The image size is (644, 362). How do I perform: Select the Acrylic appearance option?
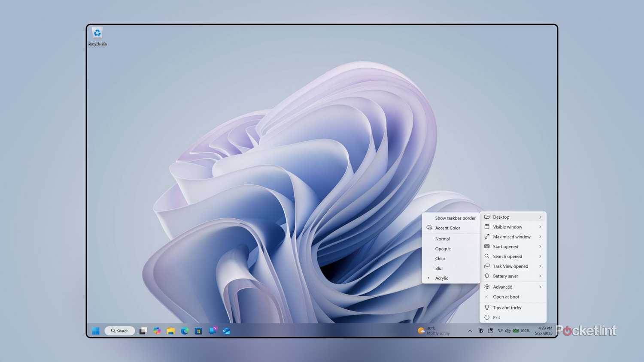click(x=442, y=278)
